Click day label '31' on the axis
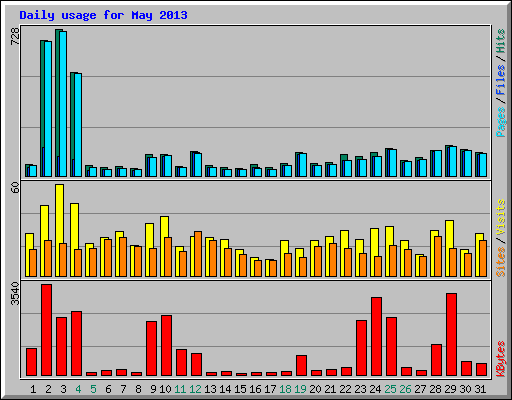The image size is (512, 400). tap(480, 389)
